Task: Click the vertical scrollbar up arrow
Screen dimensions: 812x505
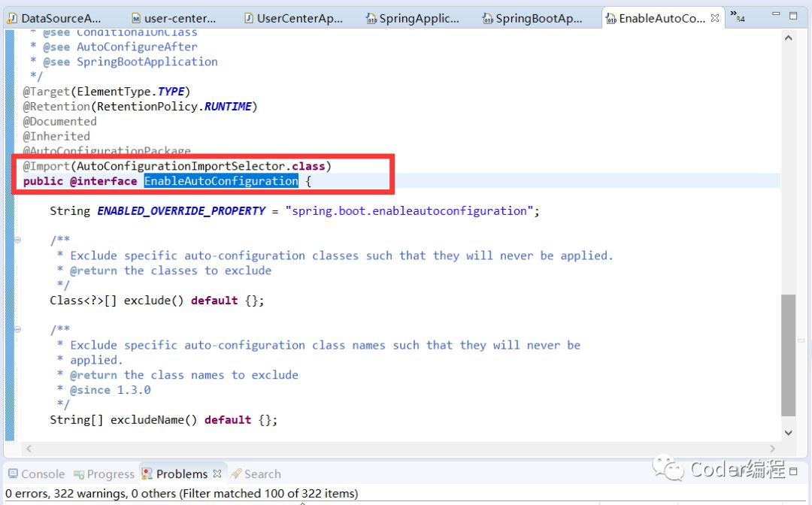Action: pyautogui.click(x=788, y=38)
